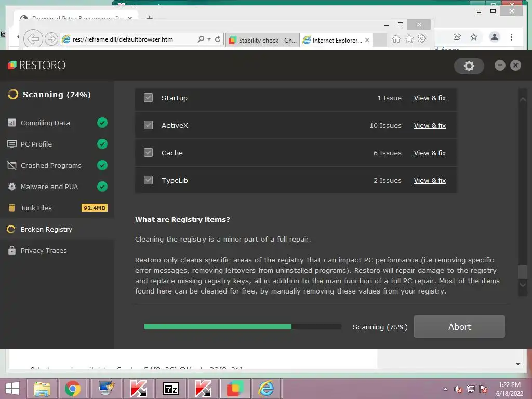Screen dimensions: 532x399
Task: Click the PC Profile icon
Action: [x=12, y=144]
